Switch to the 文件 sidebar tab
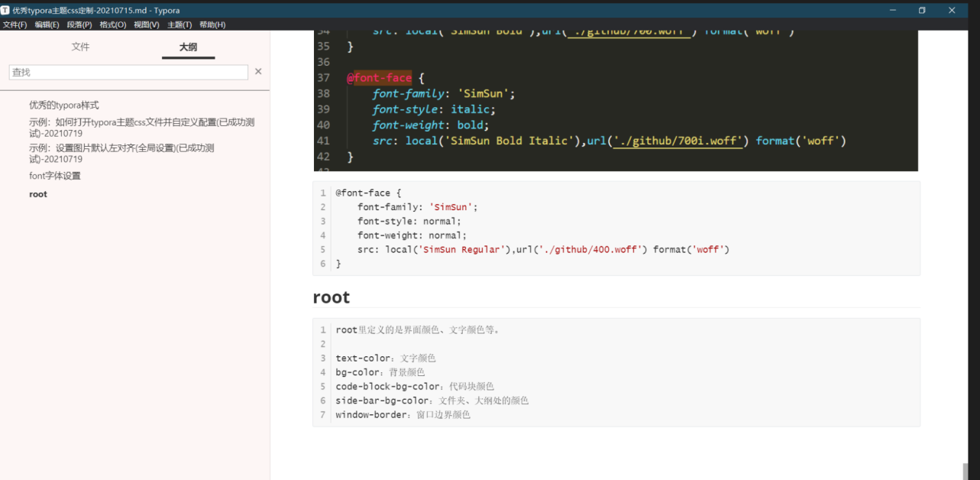 [80, 47]
